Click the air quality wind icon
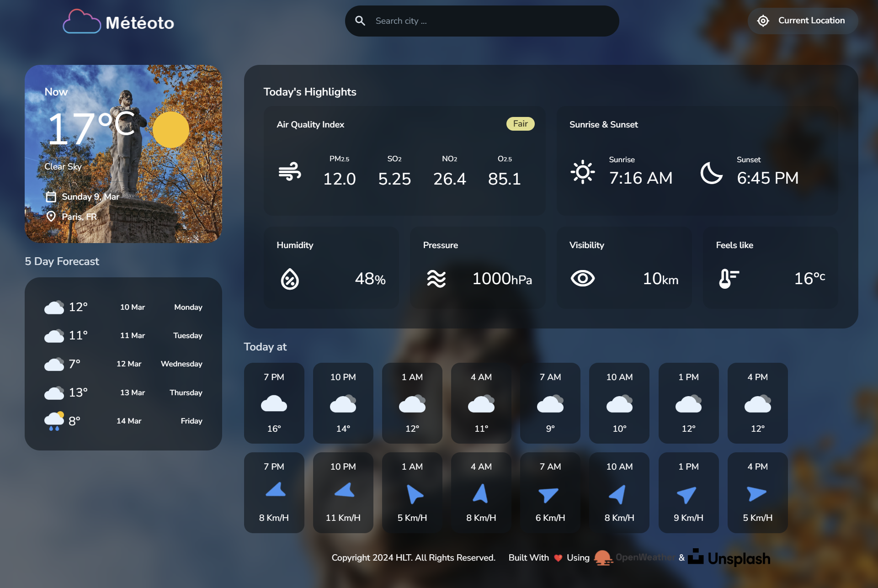Image resolution: width=878 pixels, height=588 pixels. [290, 172]
